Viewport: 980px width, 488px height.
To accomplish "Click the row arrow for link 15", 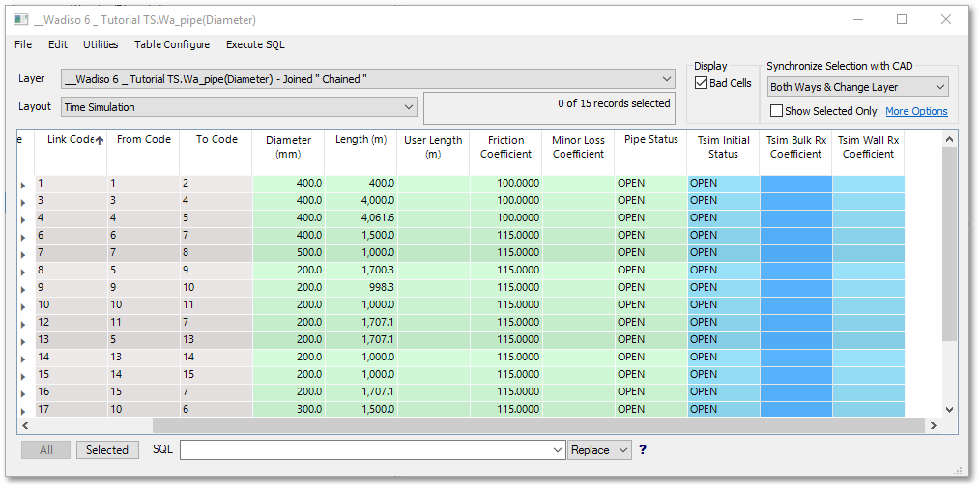I will (24, 377).
